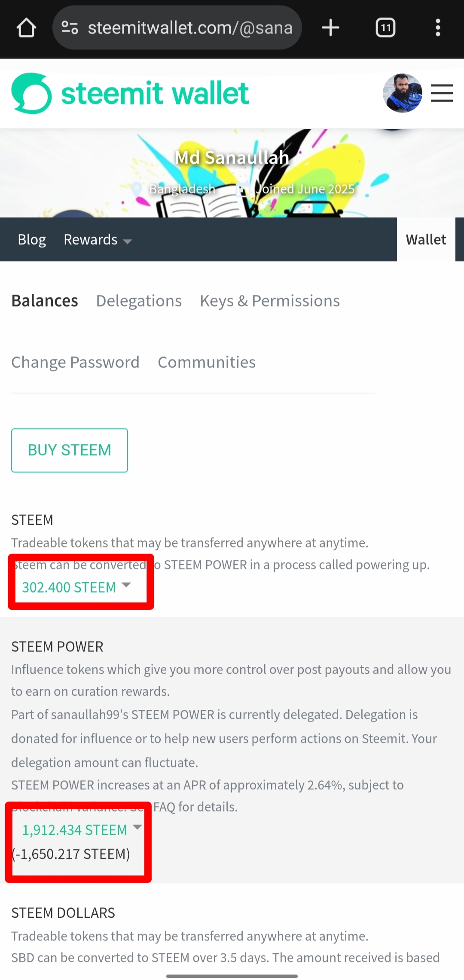Open the 1,912.434 STEEM power dropdown

82,830
